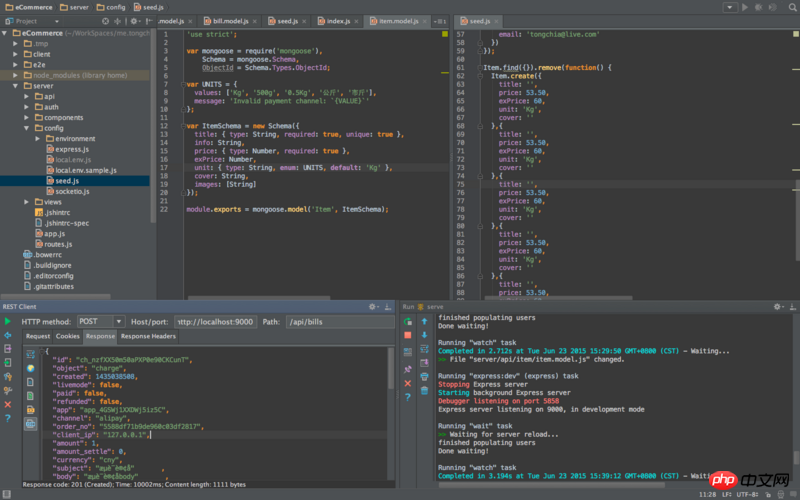Print the Run console output

(424, 377)
